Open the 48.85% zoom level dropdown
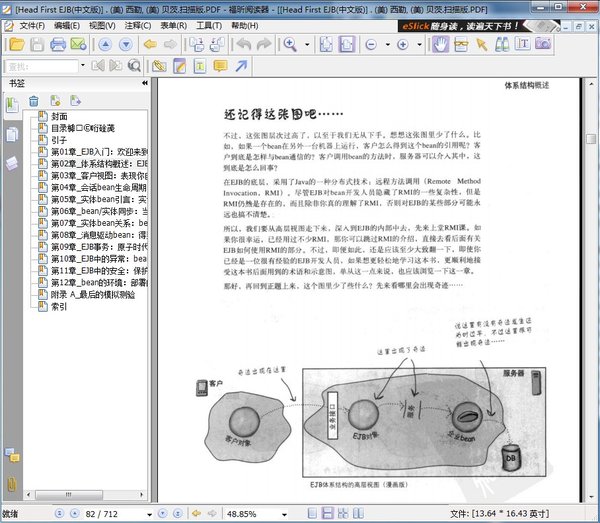600x523 pixels. [x=284, y=514]
